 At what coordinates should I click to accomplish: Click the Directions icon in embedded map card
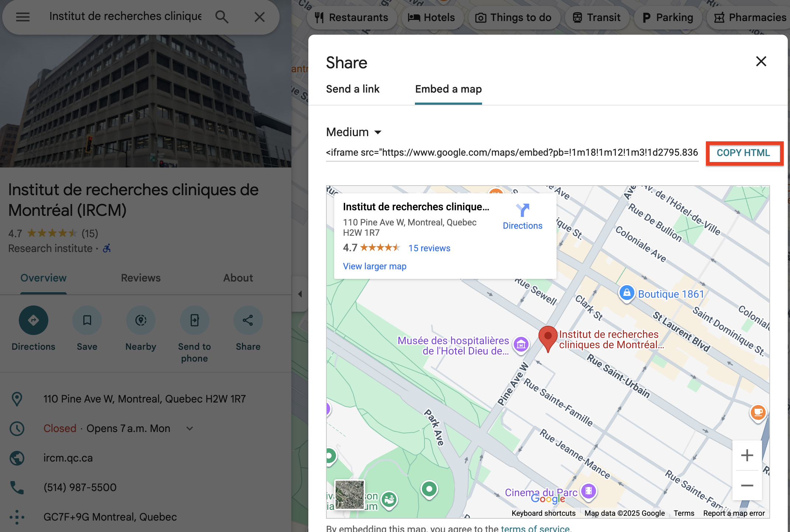522,211
